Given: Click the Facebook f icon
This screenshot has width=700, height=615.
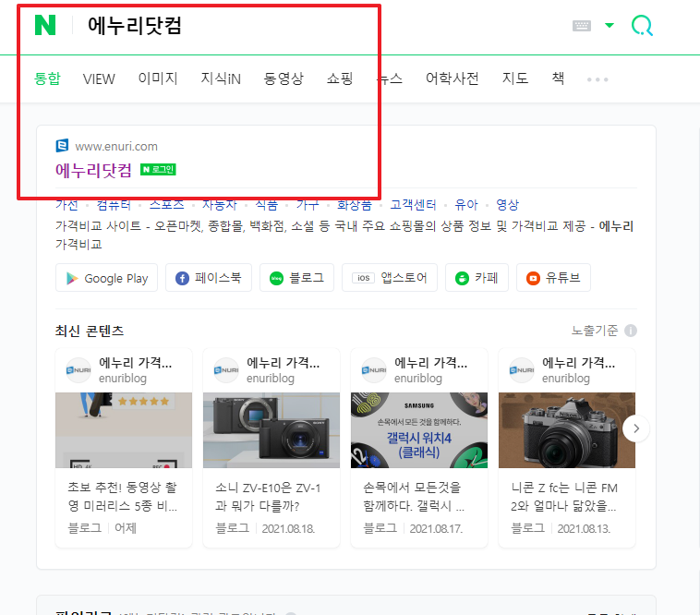Looking at the screenshot, I should pos(182,279).
